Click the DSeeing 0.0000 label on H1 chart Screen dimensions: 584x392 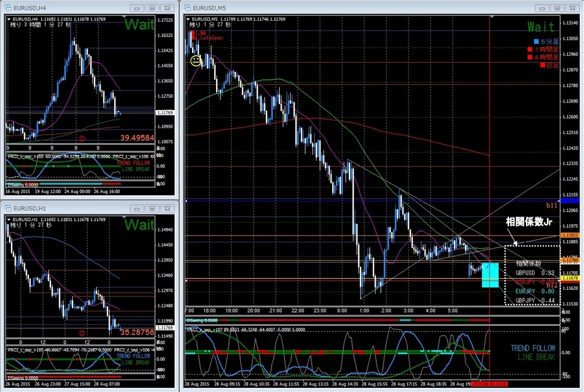[22, 378]
